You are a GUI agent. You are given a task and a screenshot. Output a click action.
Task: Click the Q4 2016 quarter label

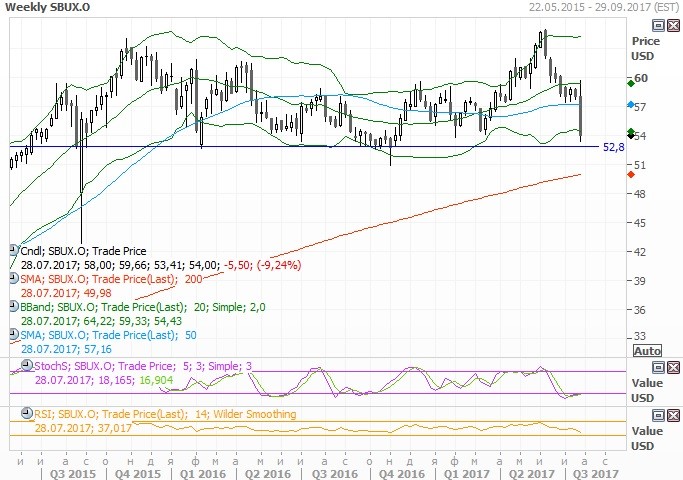pyautogui.click(x=402, y=473)
